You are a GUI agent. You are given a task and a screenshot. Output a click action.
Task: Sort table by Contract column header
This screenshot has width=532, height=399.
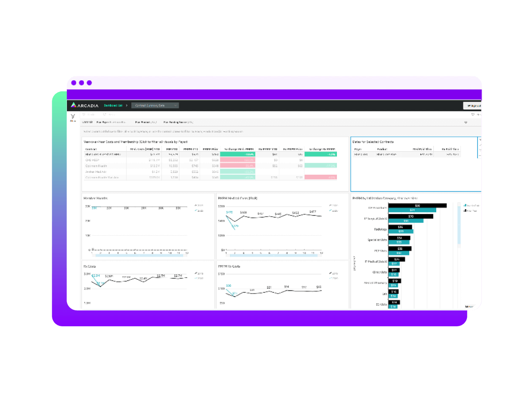(91, 149)
